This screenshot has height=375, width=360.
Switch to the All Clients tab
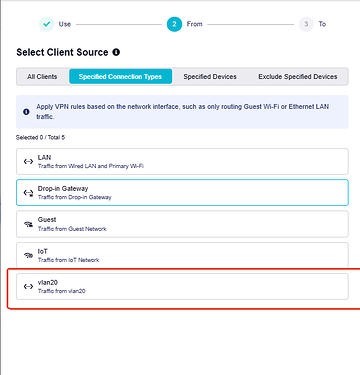point(42,77)
